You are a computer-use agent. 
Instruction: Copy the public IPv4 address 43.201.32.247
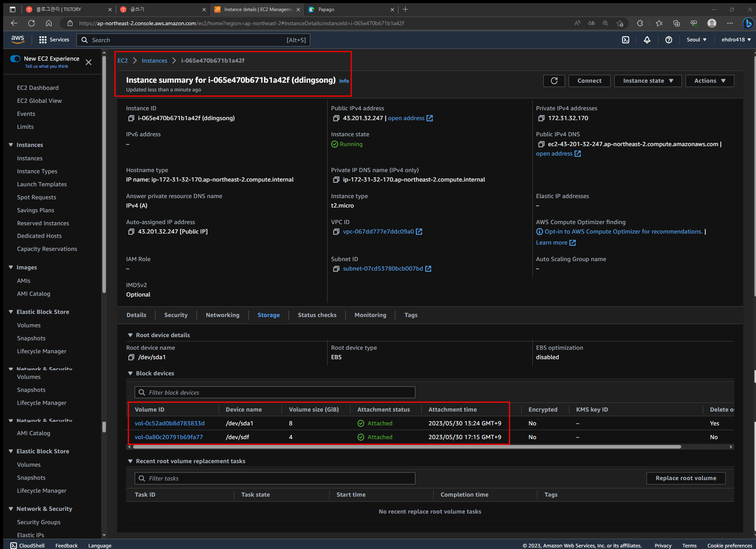click(x=336, y=118)
